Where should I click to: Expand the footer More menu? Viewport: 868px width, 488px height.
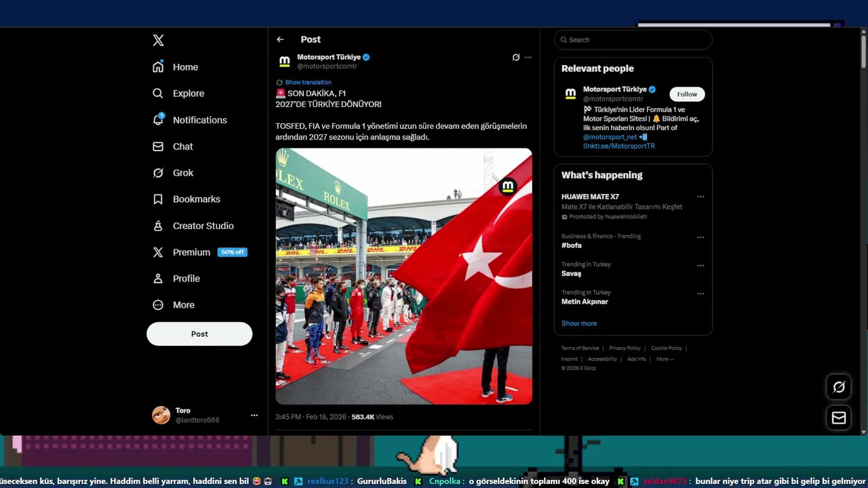click(x=665, y=359)
